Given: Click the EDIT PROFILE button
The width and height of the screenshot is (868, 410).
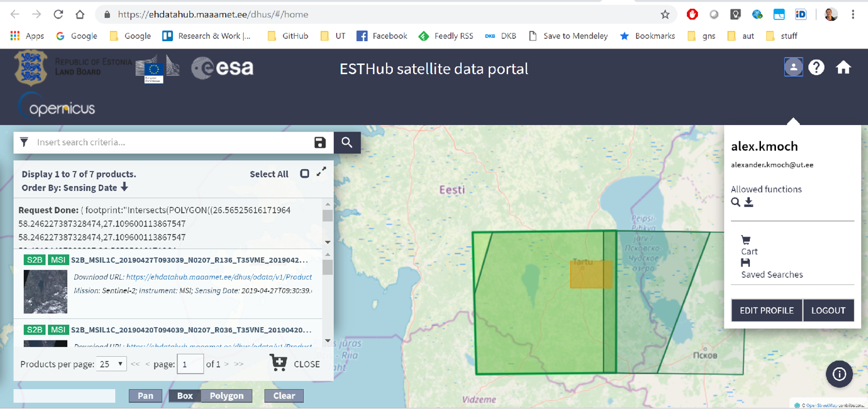Looking at the screenshot, I should click(x=766, y=310).
